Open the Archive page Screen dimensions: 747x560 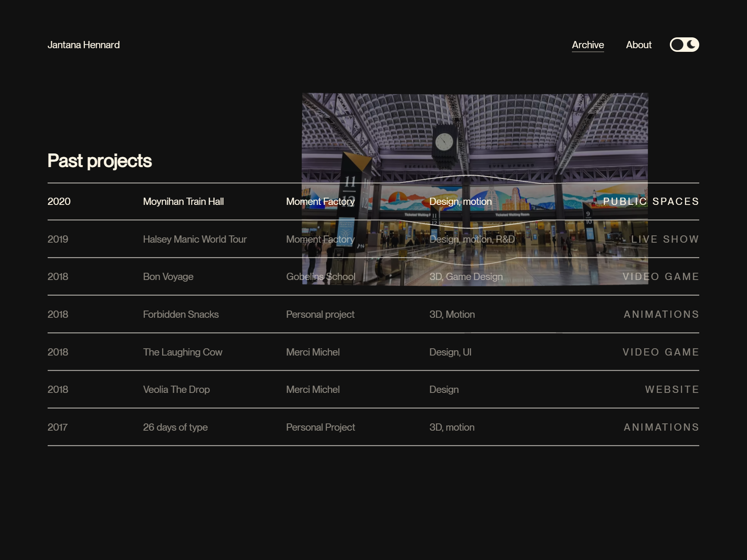(x=588, y=45)
